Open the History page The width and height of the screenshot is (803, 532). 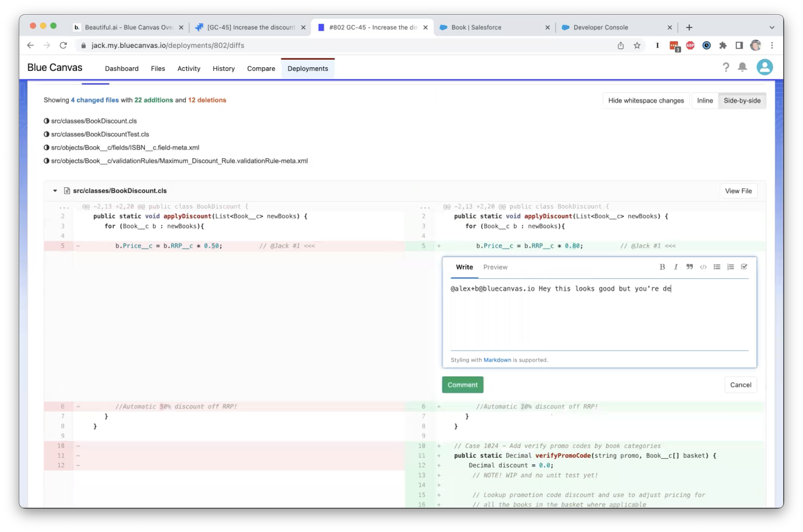point(224,69)
